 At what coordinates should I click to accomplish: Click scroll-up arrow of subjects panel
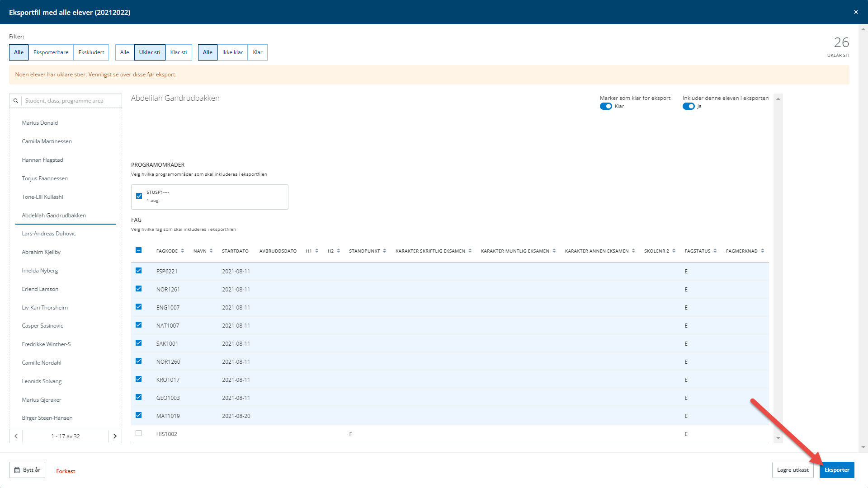click(778, 99)
